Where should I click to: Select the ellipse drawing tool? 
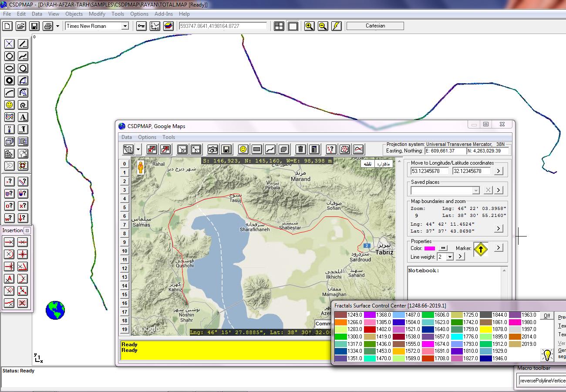tap(10, 68)
